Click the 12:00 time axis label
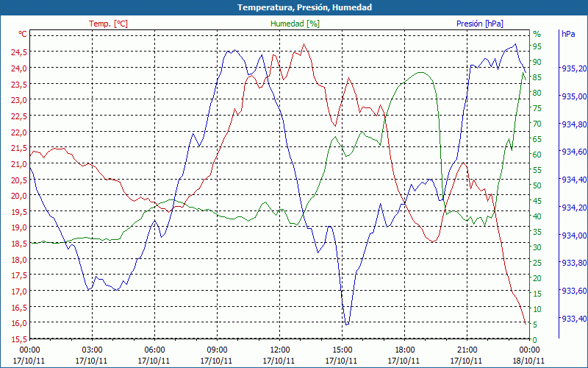Viewport: 588px width, 368px height. 280,350
